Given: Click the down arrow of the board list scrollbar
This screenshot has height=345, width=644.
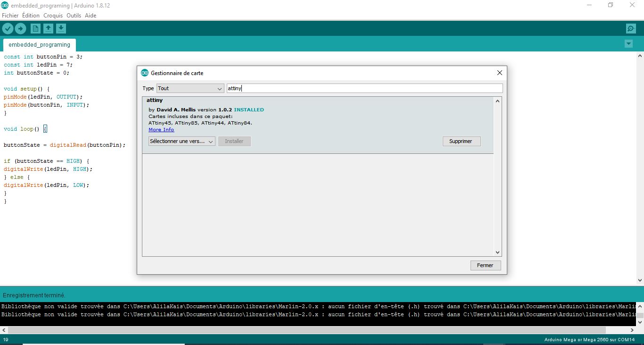Looking at the screenshot, I should tap(497, 252).
